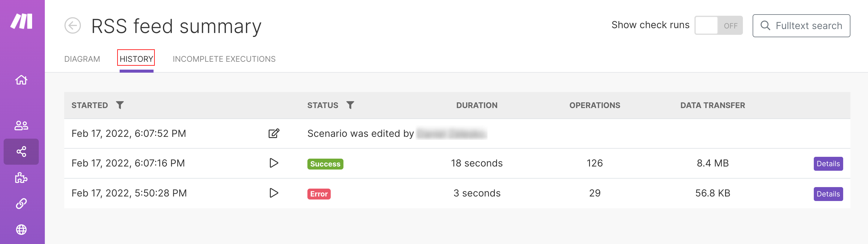
Task: Open the Home icon in the sidebar
Action: pyautogui.click(x=21, y=80)
